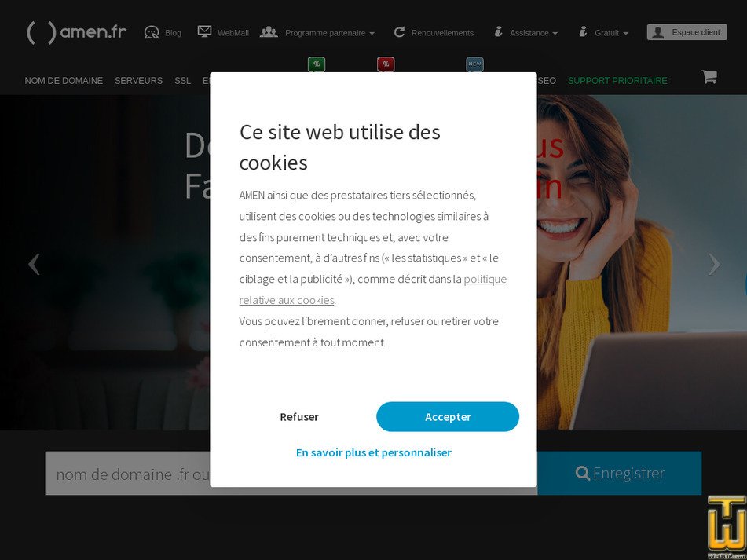Image resolution: width=747 pixels, height=560 pixels.
Task: Decline cookies with the Refuser button
Action: point(299,417)
